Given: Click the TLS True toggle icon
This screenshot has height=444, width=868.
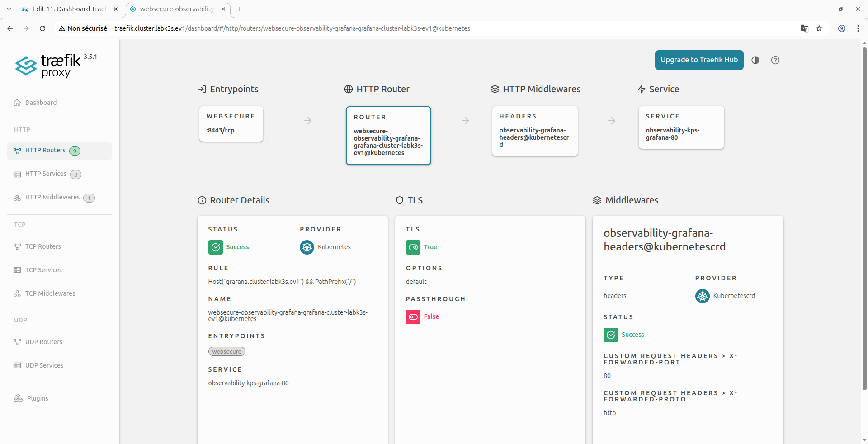Looking at the screenshot, I should coord(413,247).
